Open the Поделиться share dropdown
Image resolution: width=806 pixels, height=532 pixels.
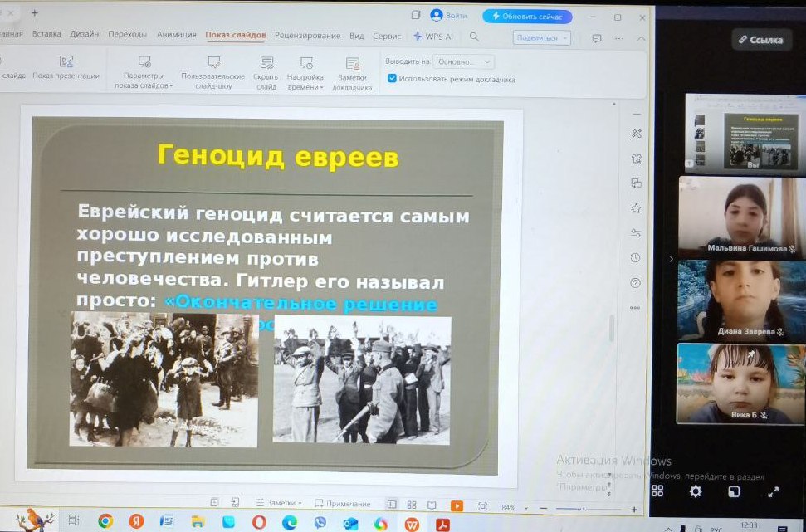[x=541, y=37]
